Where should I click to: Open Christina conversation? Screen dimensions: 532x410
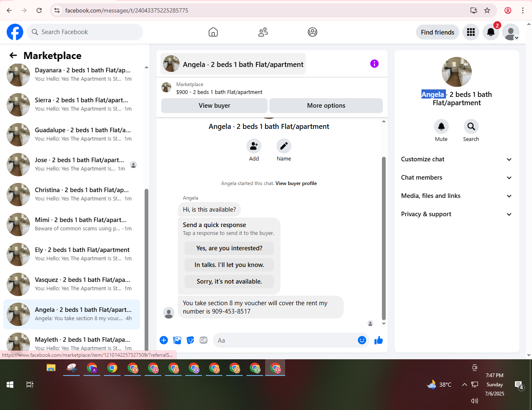71,195
